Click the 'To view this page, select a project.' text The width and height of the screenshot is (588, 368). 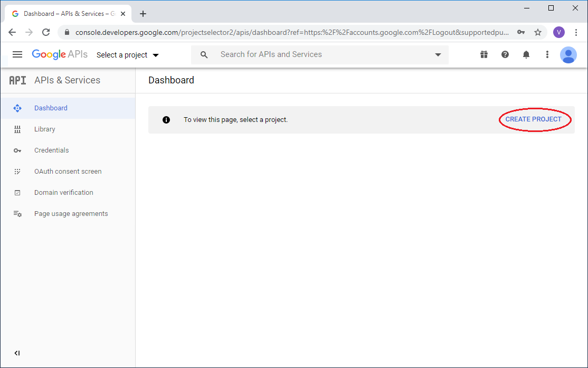pos(235,120)
